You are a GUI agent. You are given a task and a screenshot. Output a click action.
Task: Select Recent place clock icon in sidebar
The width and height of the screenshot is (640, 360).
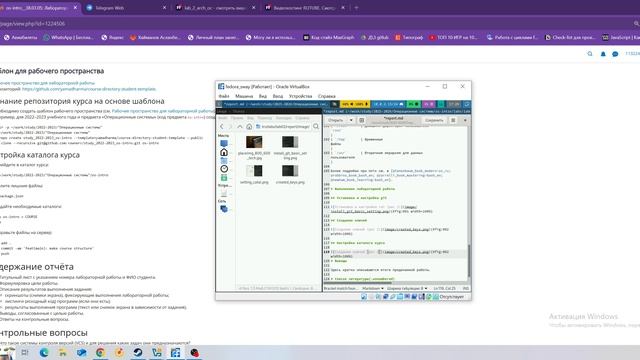coord(224,169)
